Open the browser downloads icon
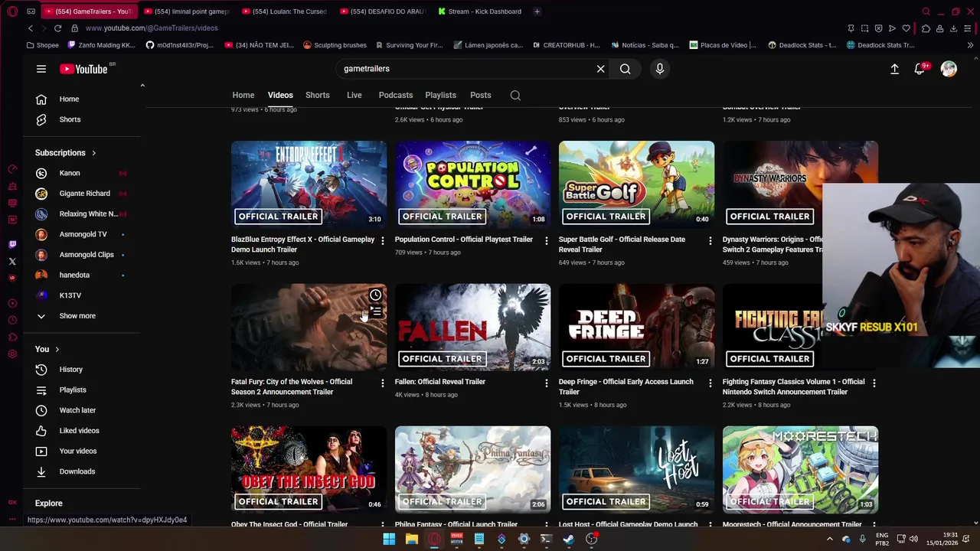The width and height of the screenshot is (980, 551). point(953,28)
